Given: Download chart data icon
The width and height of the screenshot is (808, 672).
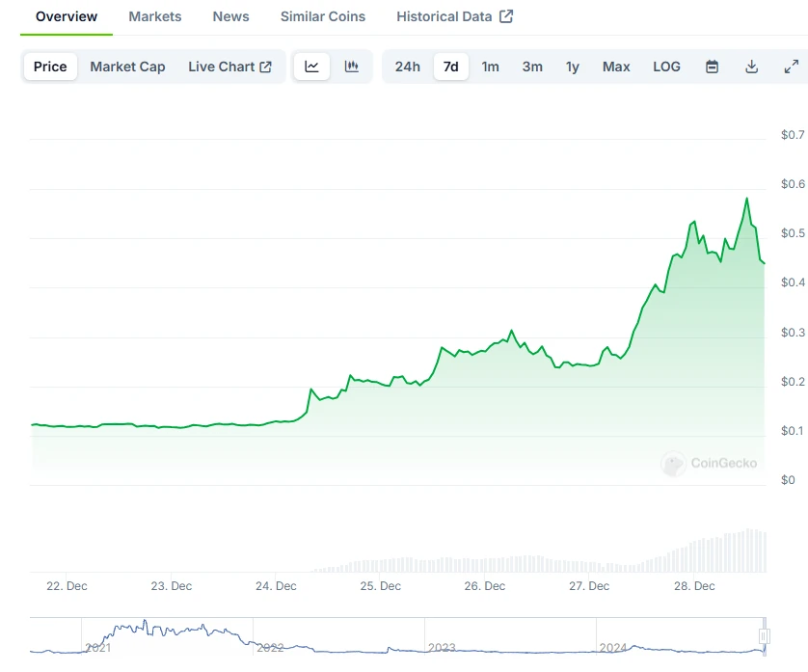Looking at the screenshot, I should tap(751, 67).
